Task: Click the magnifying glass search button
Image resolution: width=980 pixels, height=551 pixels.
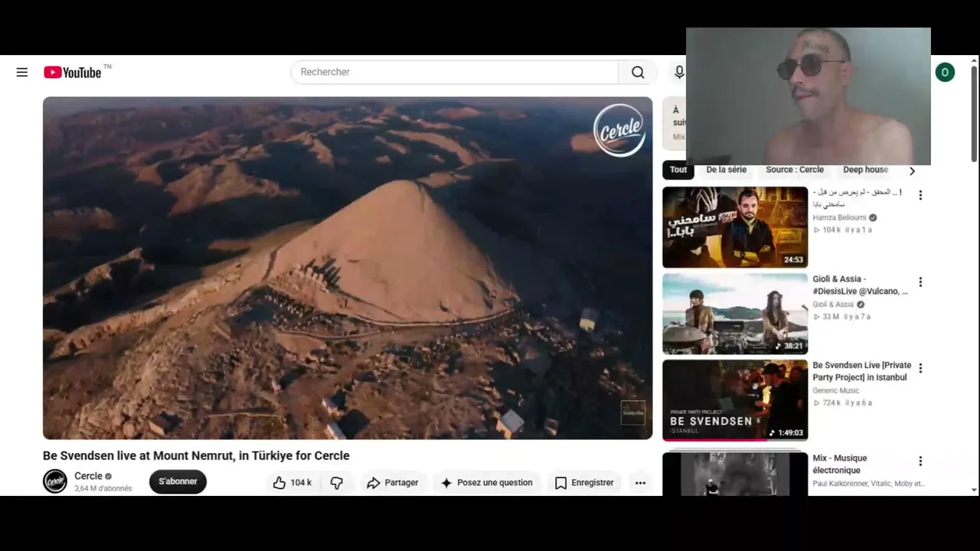Action: tap(638, 72)
